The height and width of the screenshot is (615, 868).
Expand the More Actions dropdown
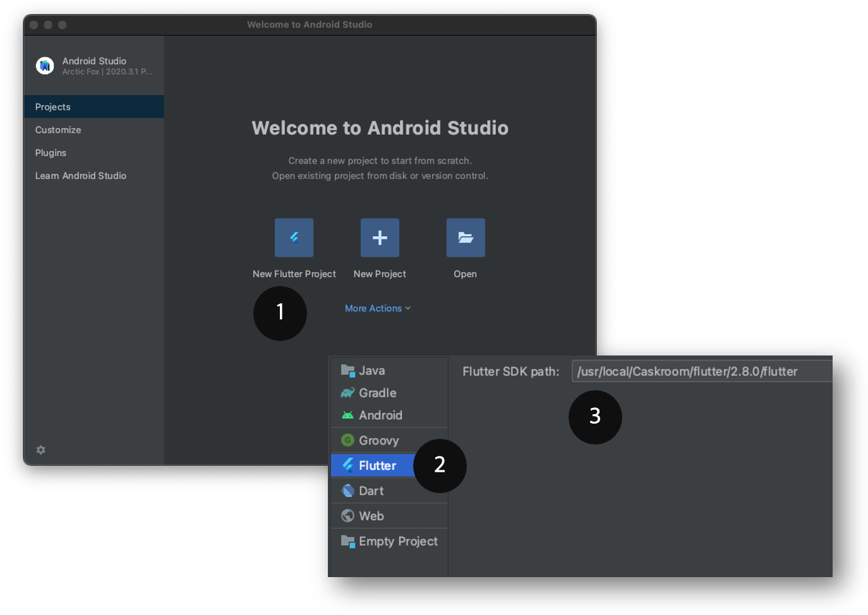pos(378,308)
